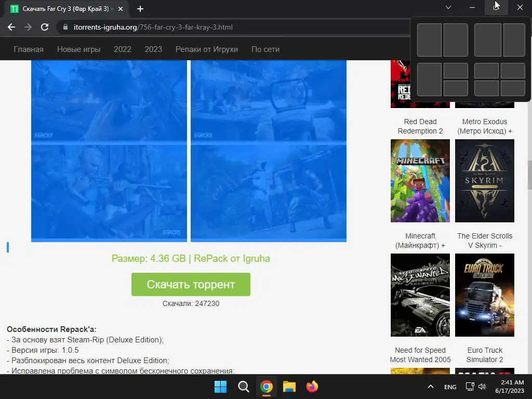Screen dimensions: 532x399
Task: Click the address bar URL
Action: click(x=153, y=27)
